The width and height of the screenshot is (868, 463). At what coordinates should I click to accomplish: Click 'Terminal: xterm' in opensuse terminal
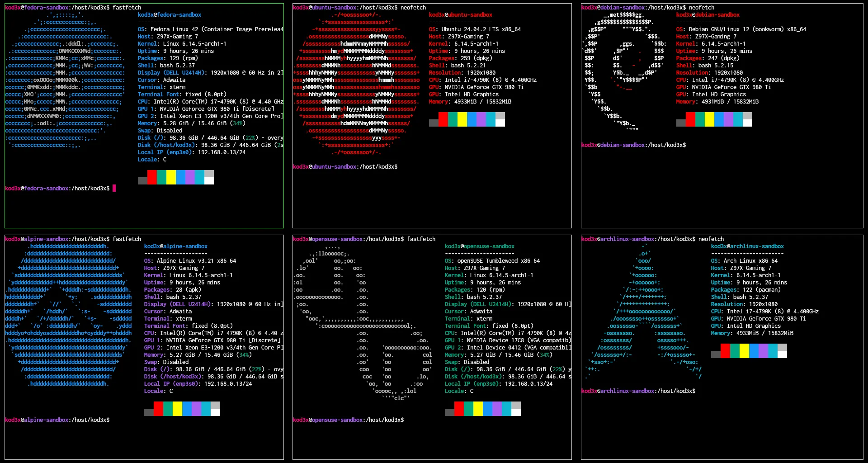point(468,319)
